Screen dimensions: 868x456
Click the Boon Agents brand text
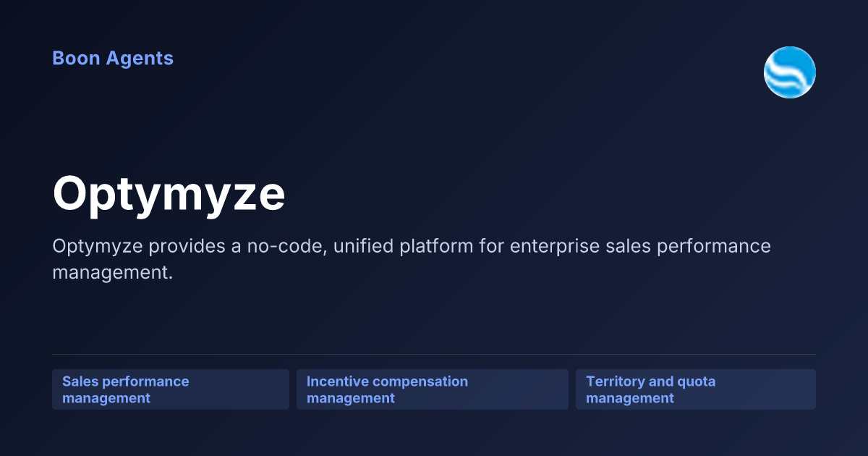coord(113,59)
